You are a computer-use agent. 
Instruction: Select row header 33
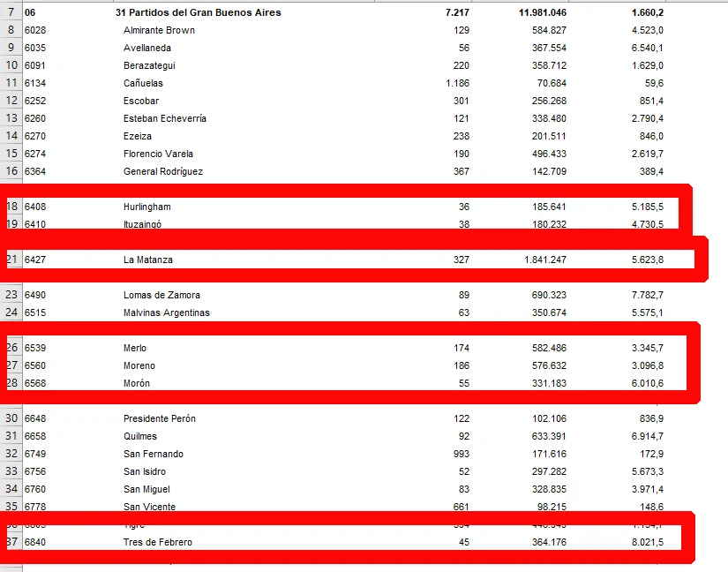tap(11, 471)
